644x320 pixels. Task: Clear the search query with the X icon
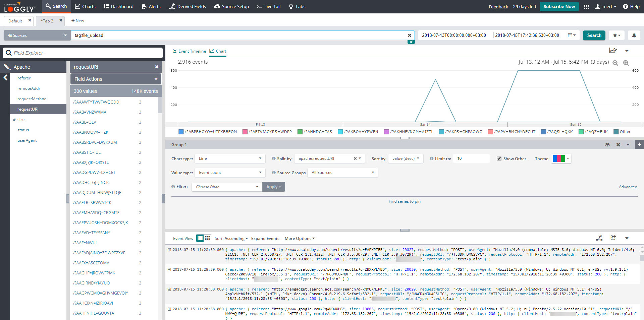pyautogui.click(x=409, y=35)
